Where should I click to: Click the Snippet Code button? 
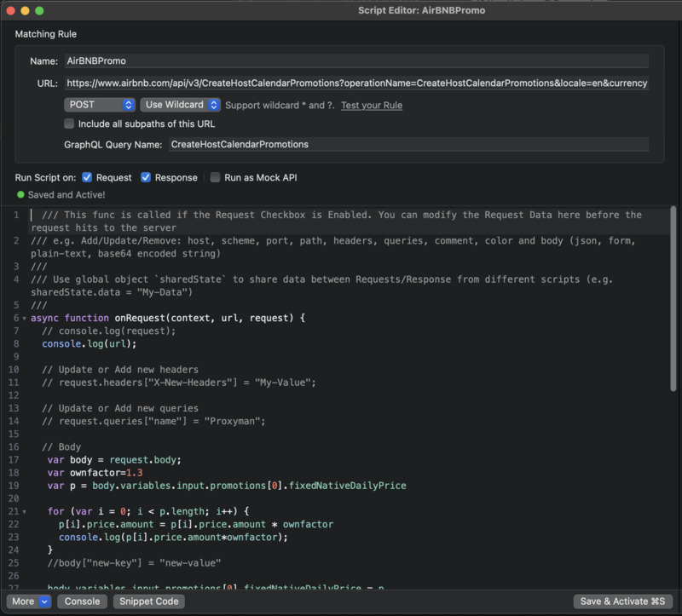pos(149,601)
